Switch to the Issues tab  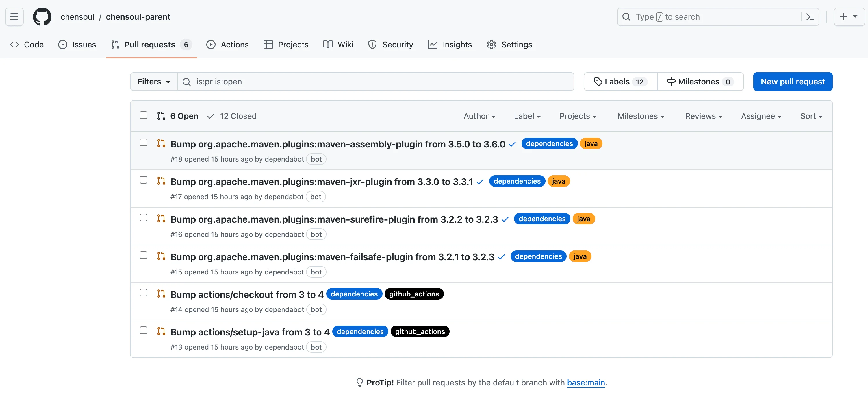pyautogui.click(x=77, y=45)
